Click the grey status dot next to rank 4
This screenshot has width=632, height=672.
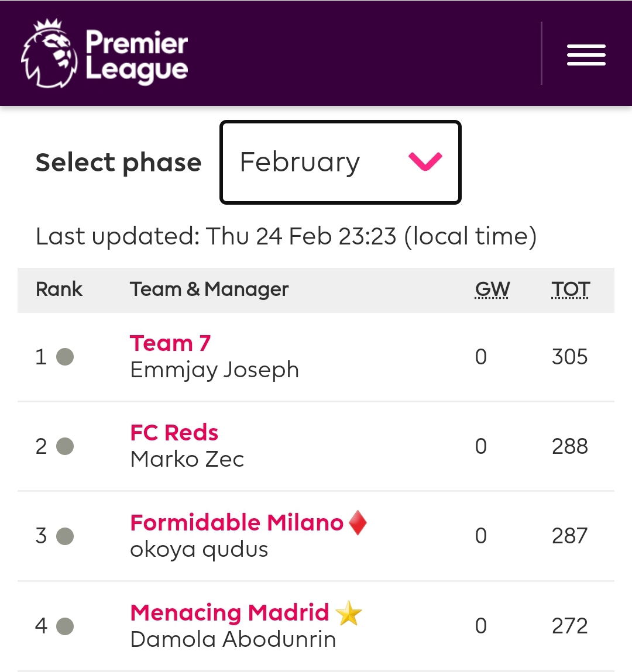click(x=65, y=626)
